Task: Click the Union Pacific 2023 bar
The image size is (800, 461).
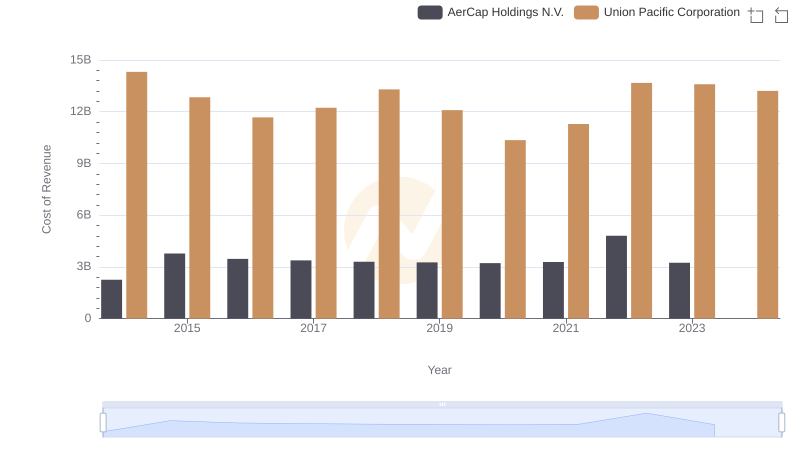Action: tap(705, 201)
